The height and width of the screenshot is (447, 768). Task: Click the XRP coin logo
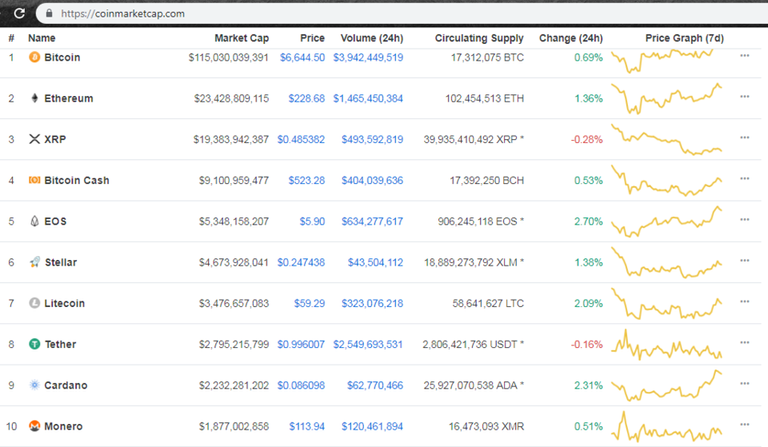click(34, 139)
